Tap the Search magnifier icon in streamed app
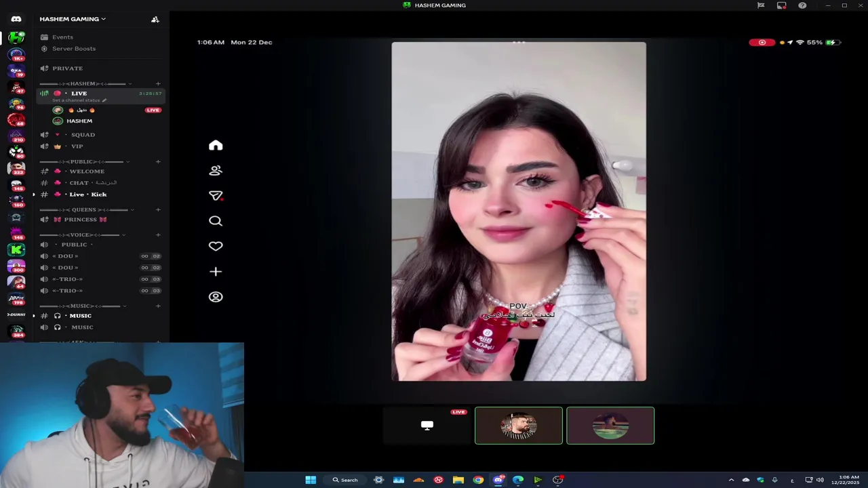Screen dimensions: 868x488 (x=216, y=221)
